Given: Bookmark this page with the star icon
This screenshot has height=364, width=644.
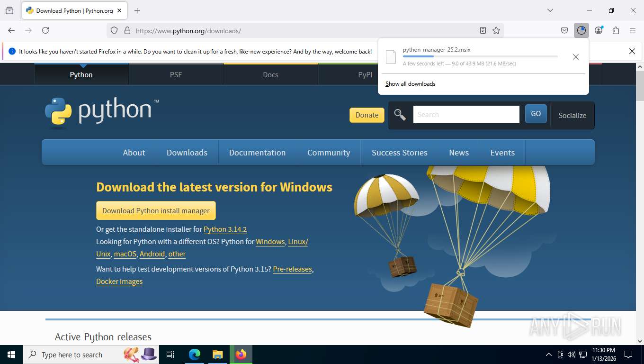Looking at the screenshot, I should (496, 30).
